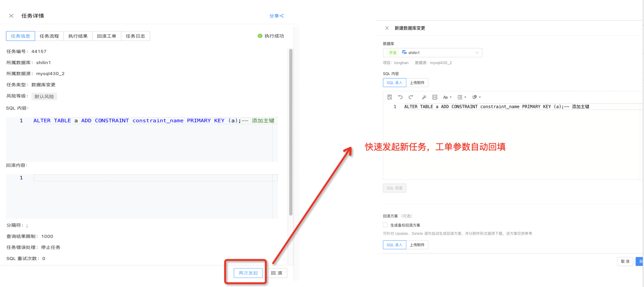Switch to the 执行结果 tab

click(x=78, y=36)
